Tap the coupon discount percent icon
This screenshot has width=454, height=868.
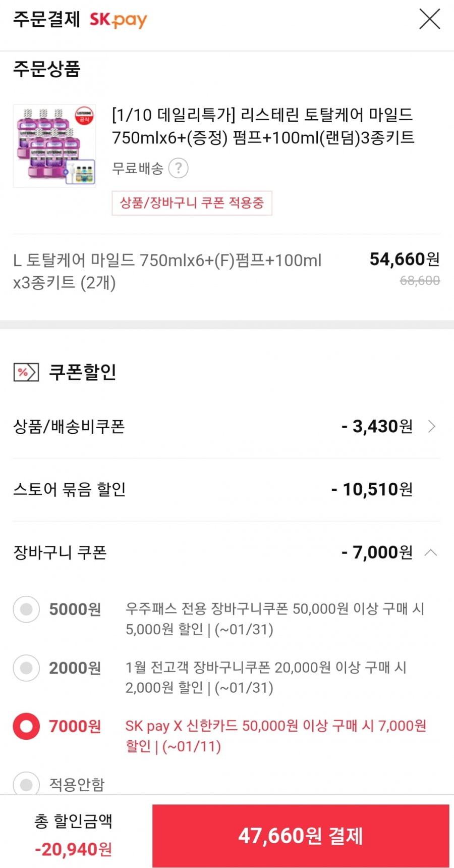[x=26, y=373]
